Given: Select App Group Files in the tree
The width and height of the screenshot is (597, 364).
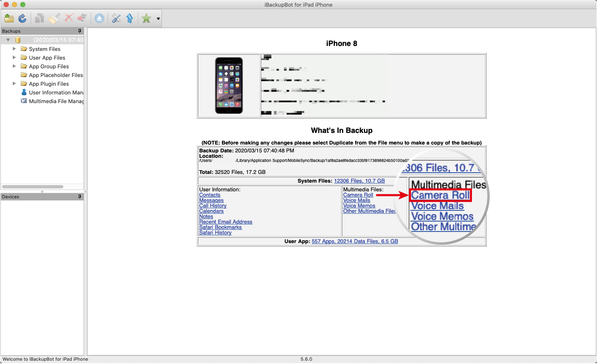Looking at the screenshot, I should [49, 66].
